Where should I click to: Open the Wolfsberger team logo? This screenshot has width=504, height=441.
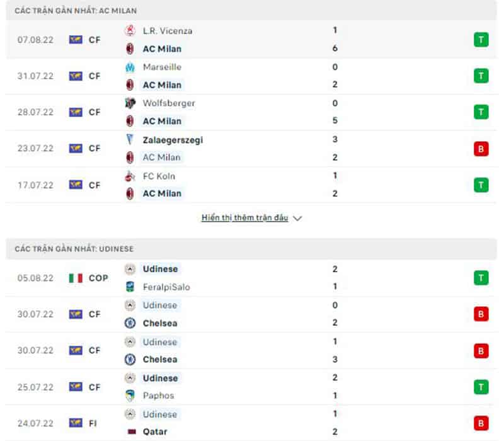tap(130, 103)
